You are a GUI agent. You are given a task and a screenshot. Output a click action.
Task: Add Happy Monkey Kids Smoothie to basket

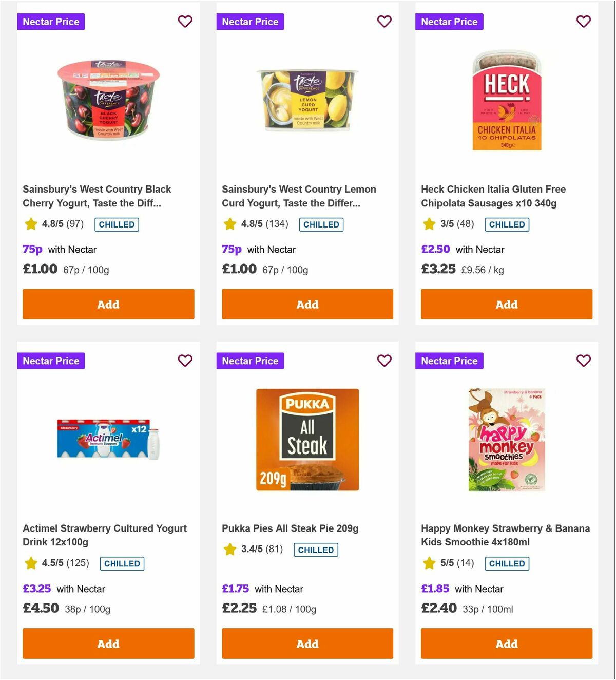pyautogui.click(x=506, y=644)
